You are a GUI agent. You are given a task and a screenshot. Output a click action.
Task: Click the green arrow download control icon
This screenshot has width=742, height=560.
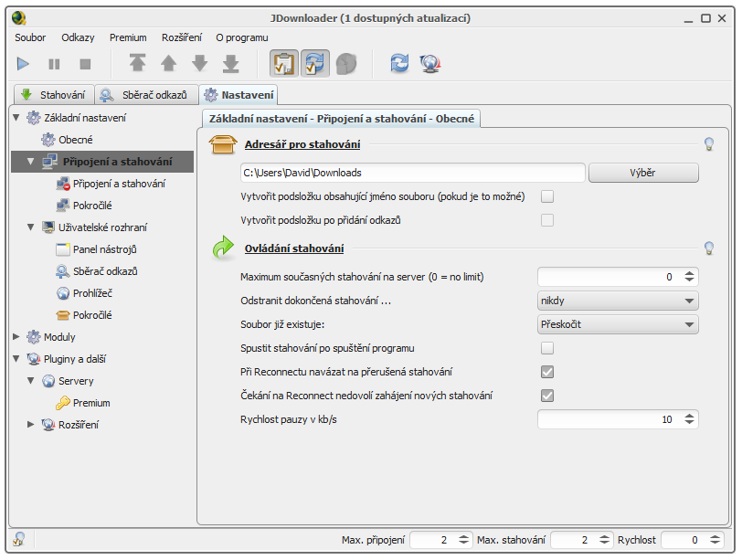click(x=223, y=248)
